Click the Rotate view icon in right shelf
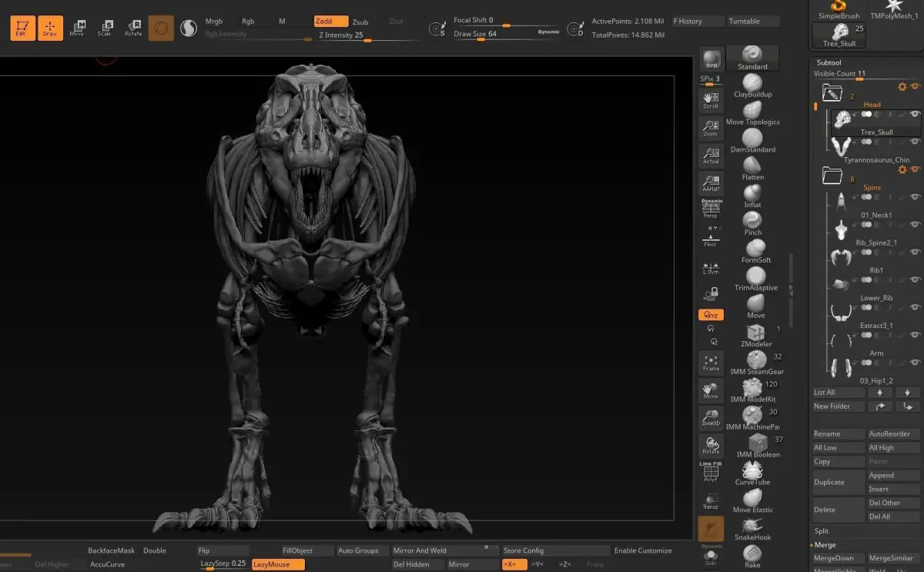This screenshot has height=572, width=924. (711, 446)
